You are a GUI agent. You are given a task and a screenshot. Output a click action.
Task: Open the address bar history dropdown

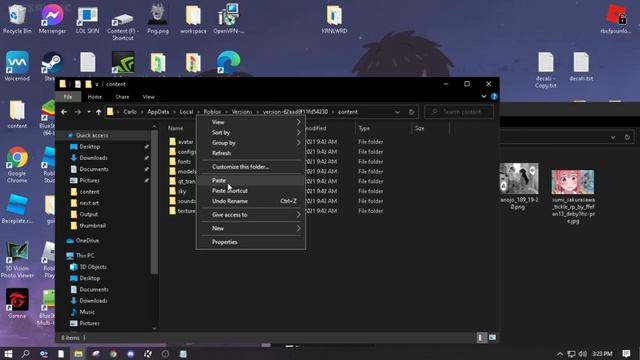coord(397,112)
